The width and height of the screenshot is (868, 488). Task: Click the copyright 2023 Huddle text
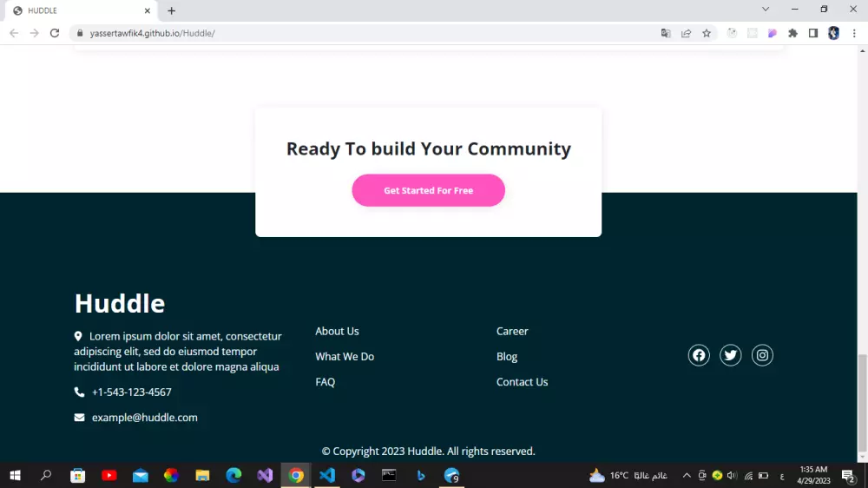pyautogui.click(x=429, y=452)
